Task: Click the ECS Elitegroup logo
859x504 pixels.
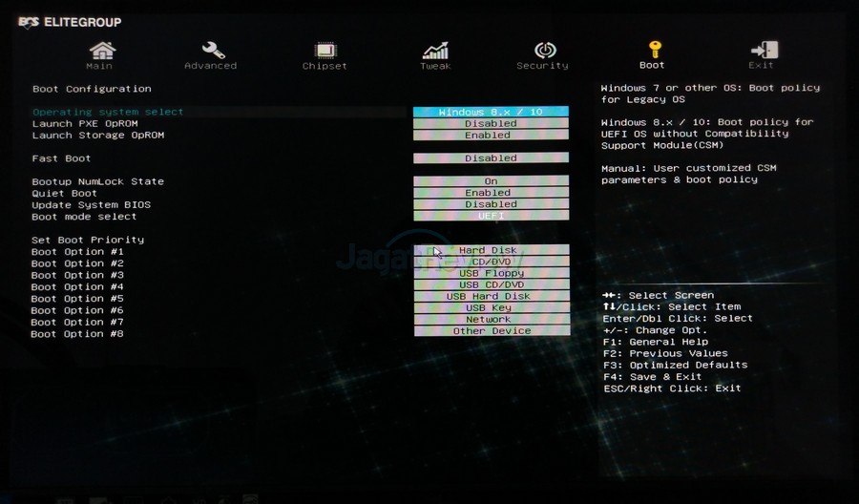Action: (x=69, y=22)
